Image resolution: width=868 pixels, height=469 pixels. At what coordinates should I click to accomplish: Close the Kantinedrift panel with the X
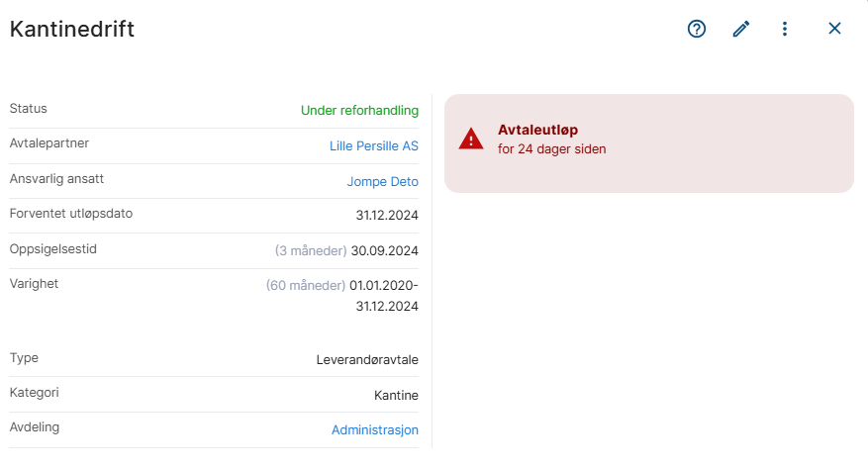(x=834, y=29)
